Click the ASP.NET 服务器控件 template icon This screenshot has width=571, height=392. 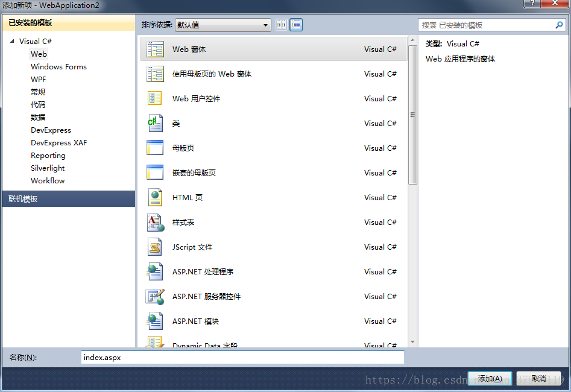tap(155, 297)
